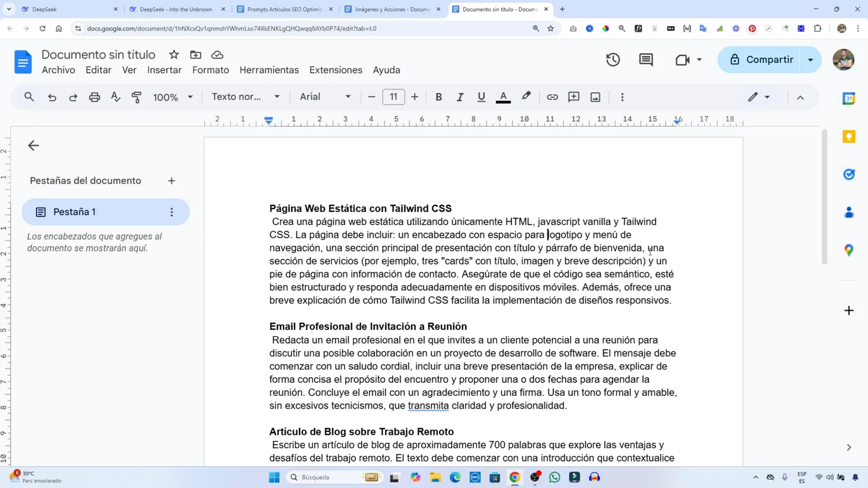Insert a link with the chain icon
Screen dimensions: 868x488
pos(552,97)
